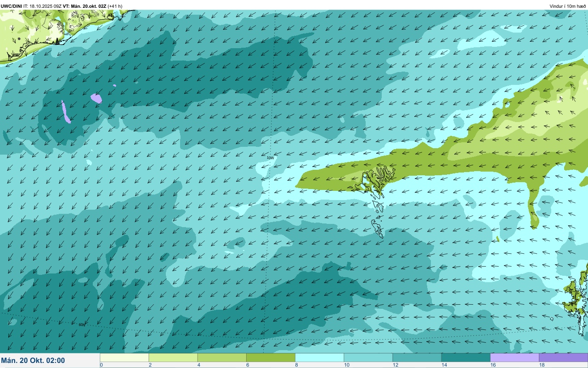Click the '60N' latitude label
This screenshot has height=368, width=588.
pyautogui.click(x=82, y=325)
